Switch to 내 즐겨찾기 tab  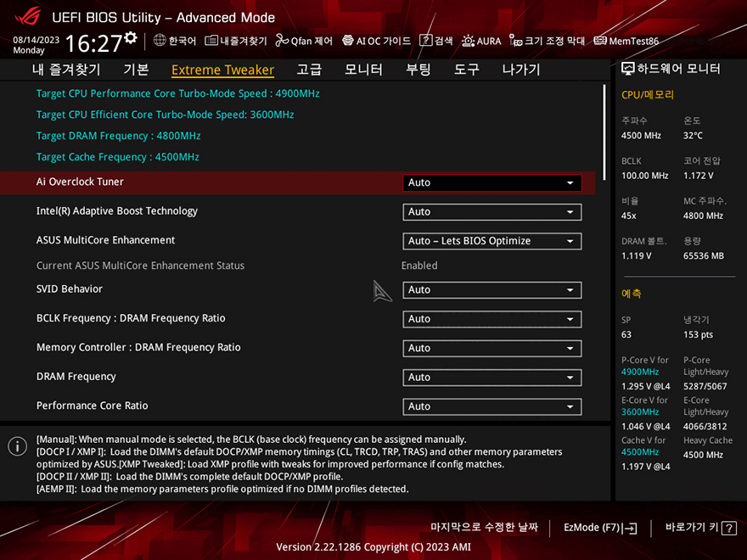click(x=66, y=70)
